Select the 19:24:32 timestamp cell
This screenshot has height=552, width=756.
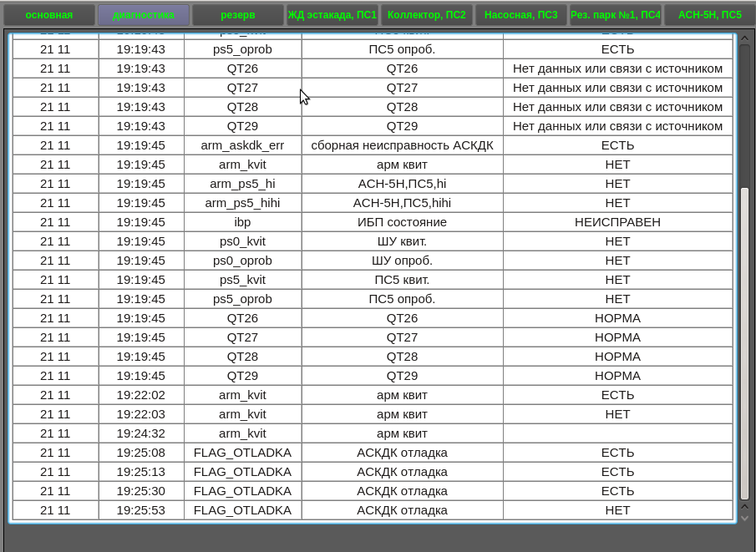click(x=140, y=433)
